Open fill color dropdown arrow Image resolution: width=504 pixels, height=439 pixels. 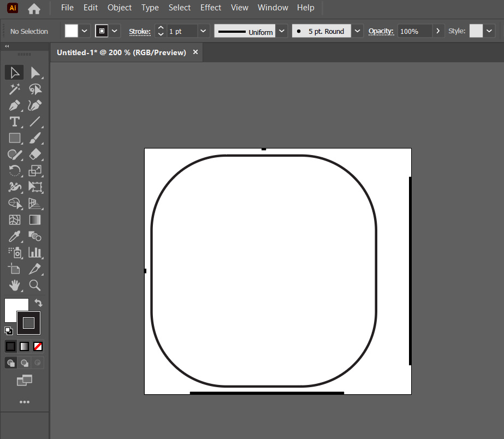pyautogui.click(x=85, y=31)
